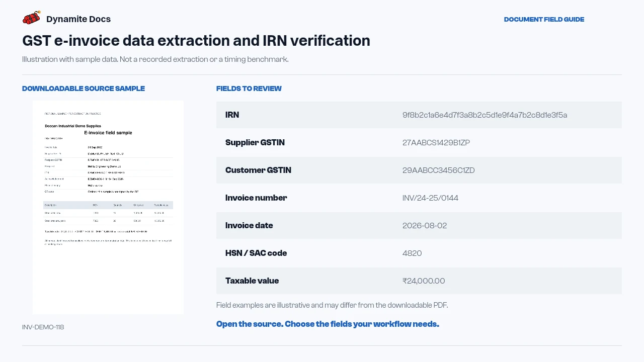Click the Downloadable Source Sample heading
Viewport: 644px width, 362px height.
click(x=84, y=88)
